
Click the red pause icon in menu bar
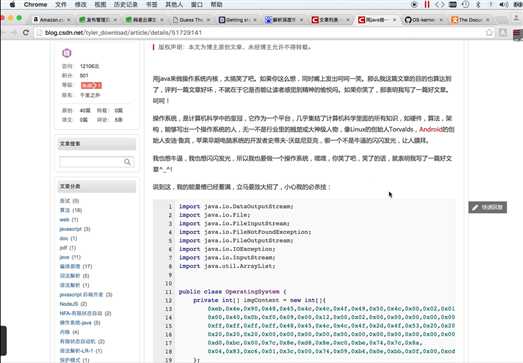(427, 4)
